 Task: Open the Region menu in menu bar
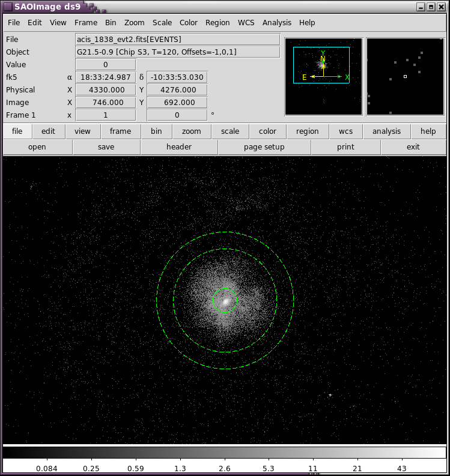217,23
